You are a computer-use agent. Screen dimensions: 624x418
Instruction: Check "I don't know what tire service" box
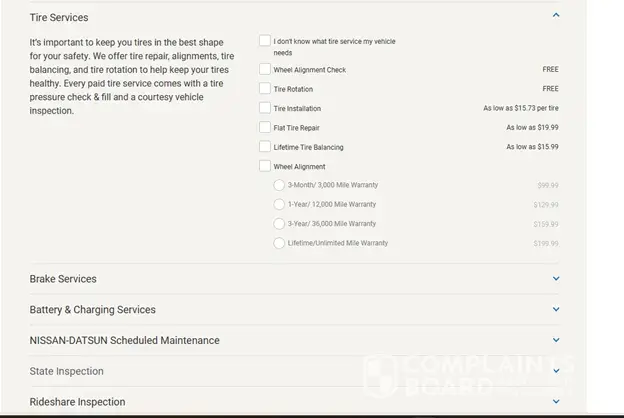265,41
